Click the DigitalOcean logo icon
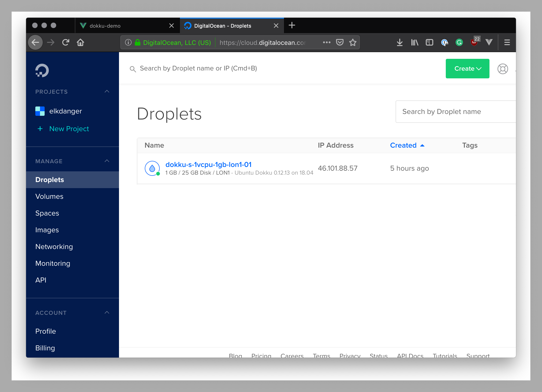The height and width of the screenshot is (392, 542). tap(42, 70)
